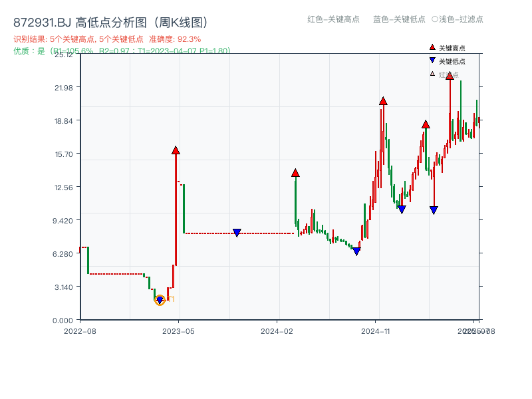Select the rightmost blue key-low triangle marker
532x399 pixels.
coord(434,209)
